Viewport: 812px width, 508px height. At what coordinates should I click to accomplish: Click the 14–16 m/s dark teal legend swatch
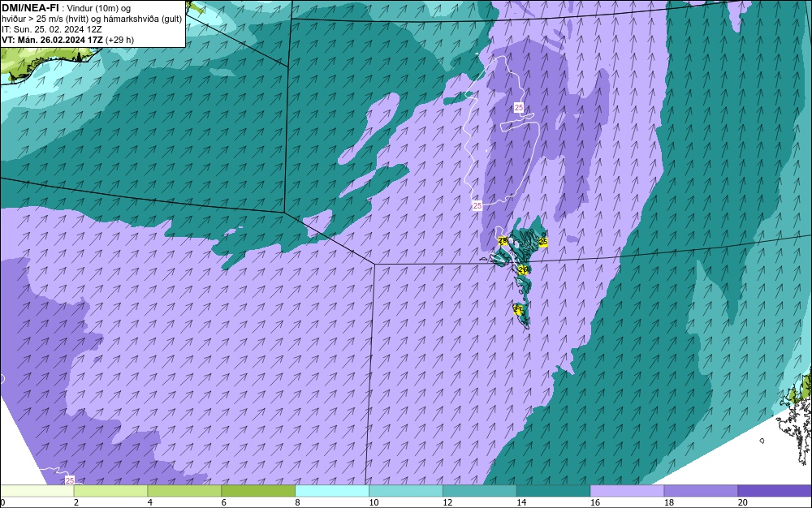tap(554, 491)
